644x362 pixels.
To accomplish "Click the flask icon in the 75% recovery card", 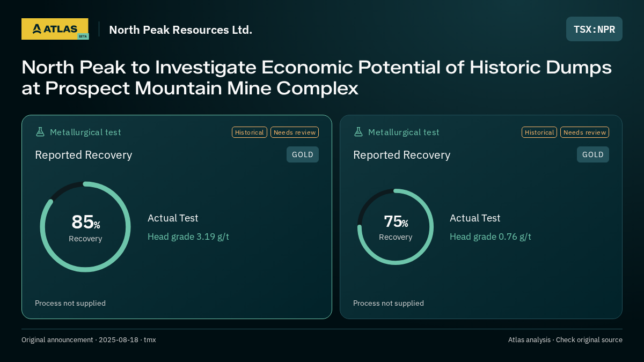I will (x=358, y=132).
